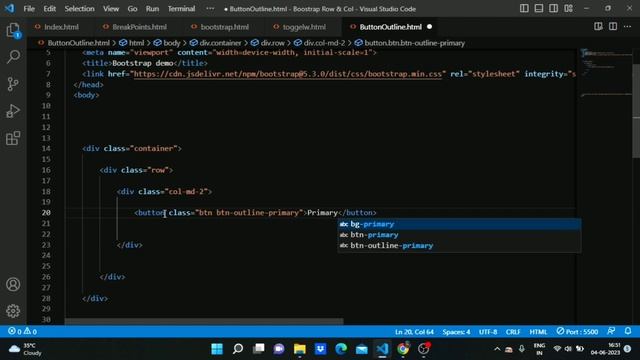This screenshot has height=360, width=640.
Task: Open Microsoft Edge from taskbar
Action: point(341,349)
